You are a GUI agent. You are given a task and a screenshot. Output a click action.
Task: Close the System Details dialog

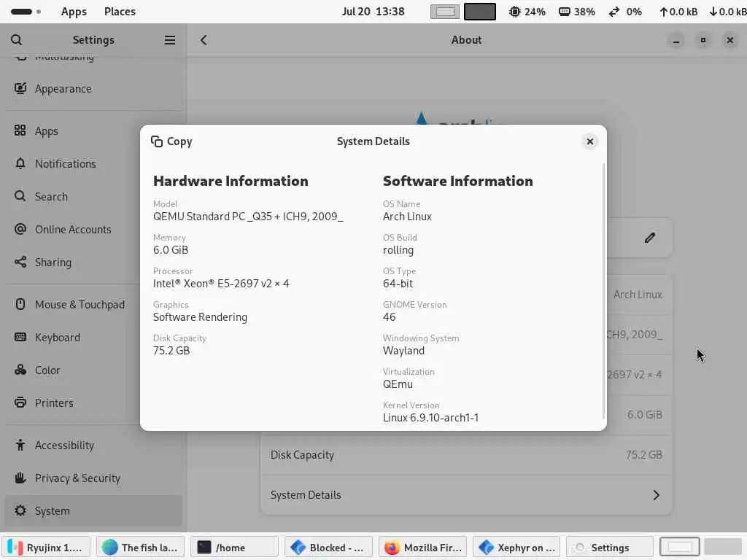click(x=589, y=141)
